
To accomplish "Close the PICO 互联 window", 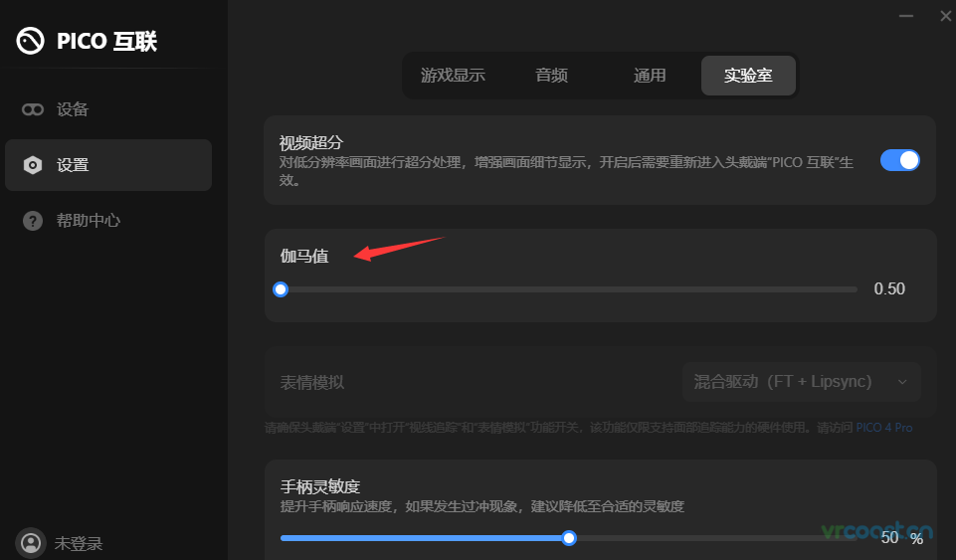I will click(x=946, y=16).
